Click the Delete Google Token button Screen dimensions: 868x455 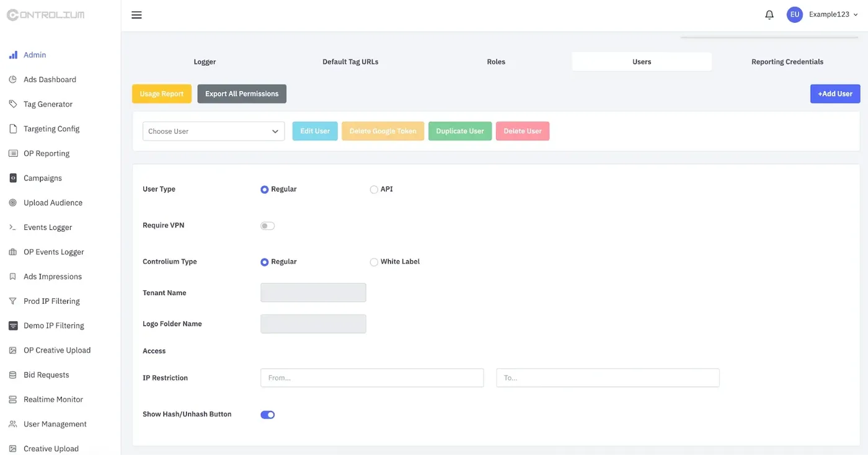pos(383,131)
